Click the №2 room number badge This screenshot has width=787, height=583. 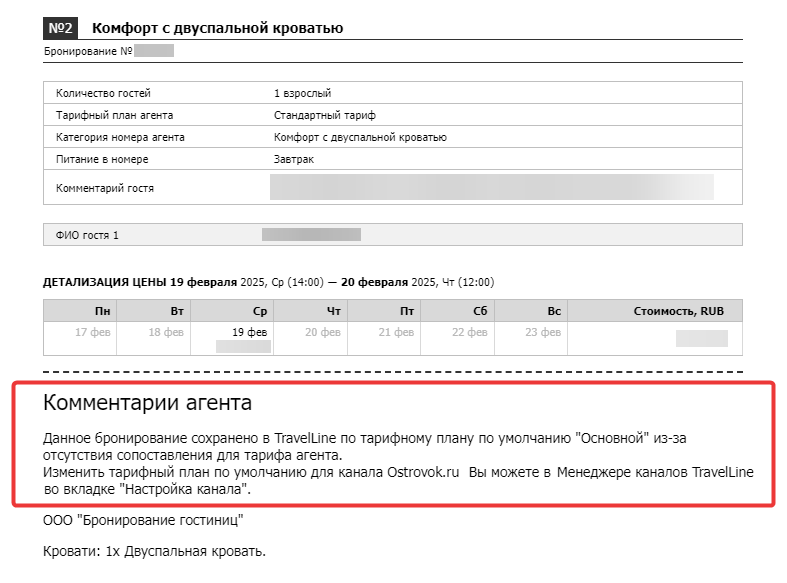(x=60, y=28)
